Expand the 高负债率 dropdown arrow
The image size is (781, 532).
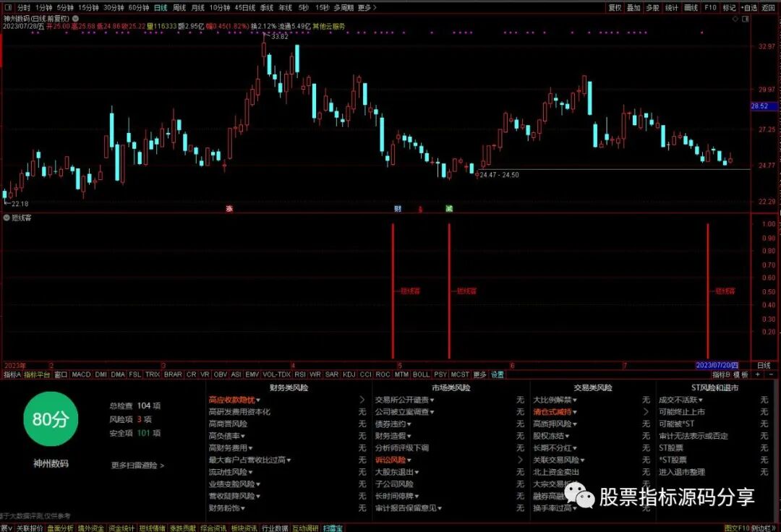coord(242,436)
